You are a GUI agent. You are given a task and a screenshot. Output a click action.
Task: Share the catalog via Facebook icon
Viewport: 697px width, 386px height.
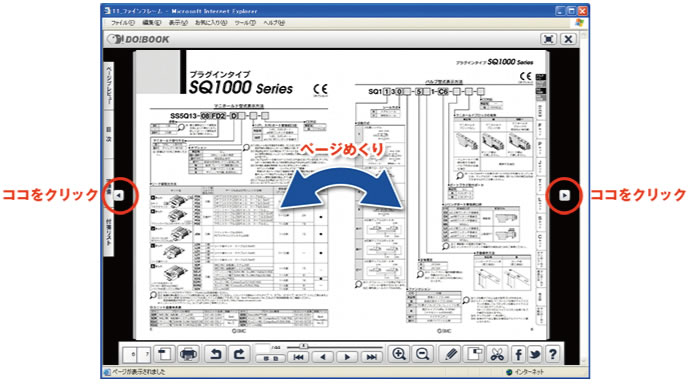518,354
